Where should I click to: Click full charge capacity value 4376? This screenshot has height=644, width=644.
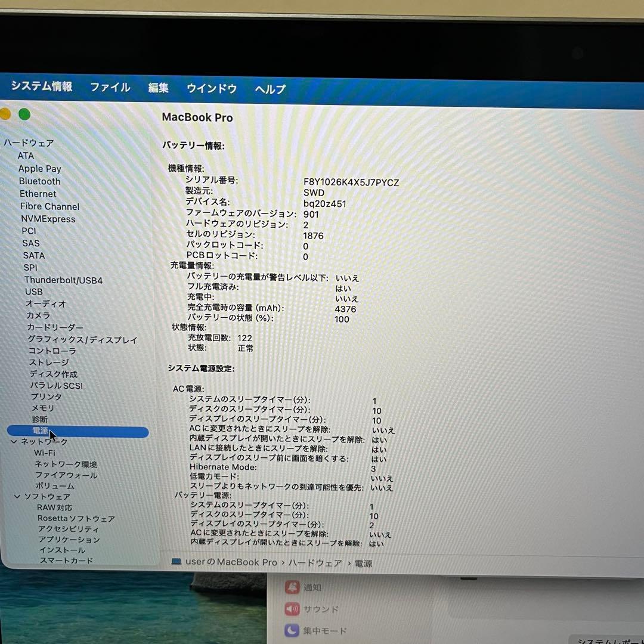coord(345,309)
